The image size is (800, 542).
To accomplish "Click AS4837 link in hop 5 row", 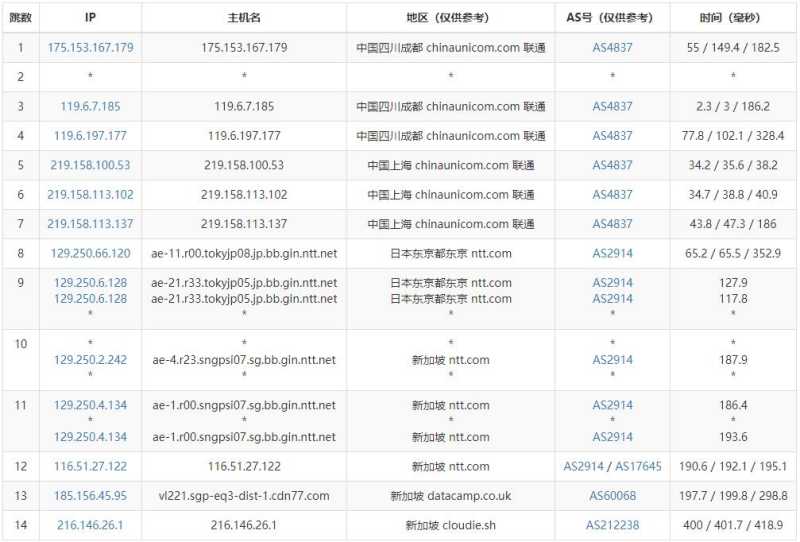I will click(612, 165).
